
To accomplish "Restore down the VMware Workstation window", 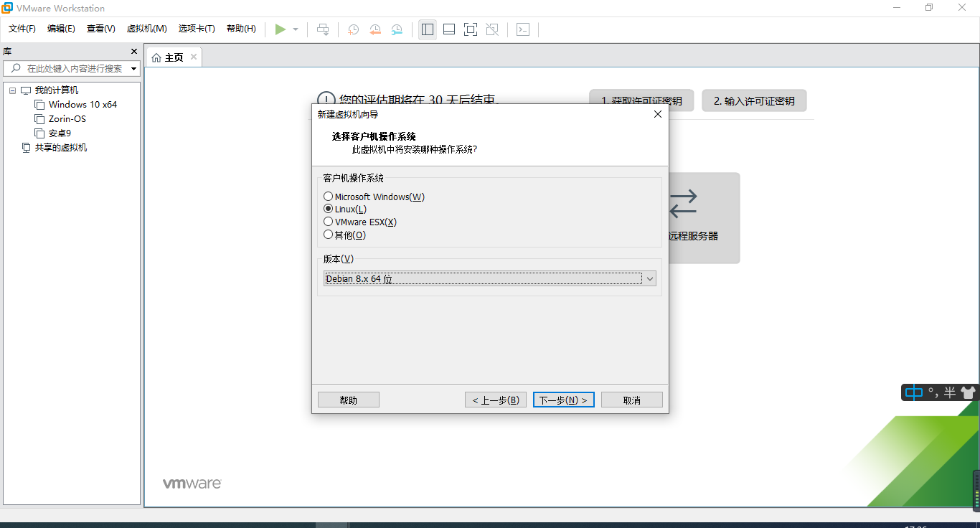I will [929, 7].
